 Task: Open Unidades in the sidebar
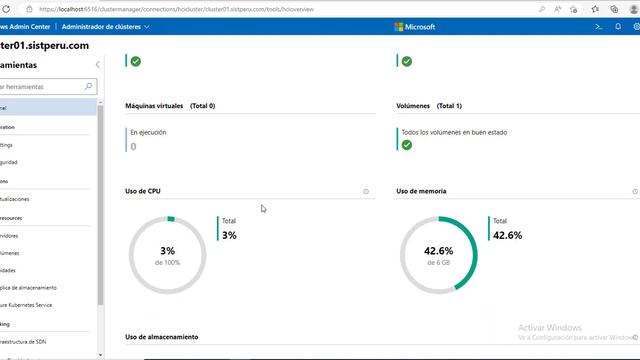(8, 270)
